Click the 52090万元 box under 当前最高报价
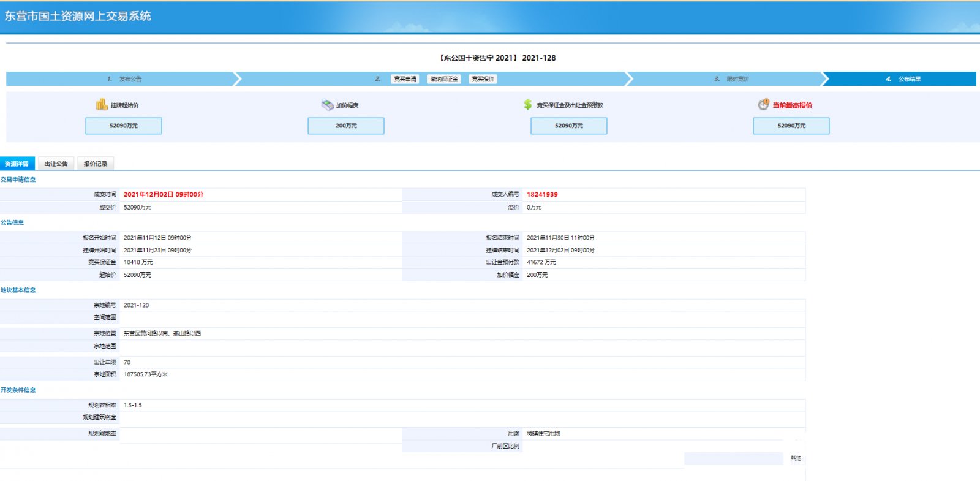 (791, 126)
